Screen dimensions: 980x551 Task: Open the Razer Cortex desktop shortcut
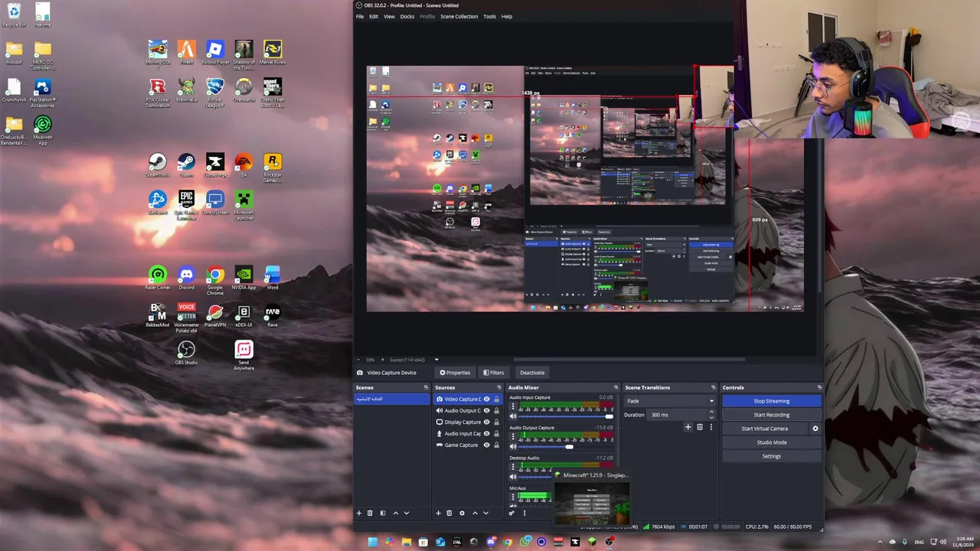[158, 277]
